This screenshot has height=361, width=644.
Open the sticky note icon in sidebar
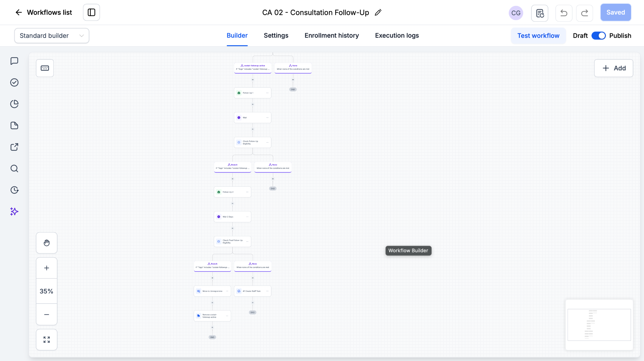[x=14, y=125]
